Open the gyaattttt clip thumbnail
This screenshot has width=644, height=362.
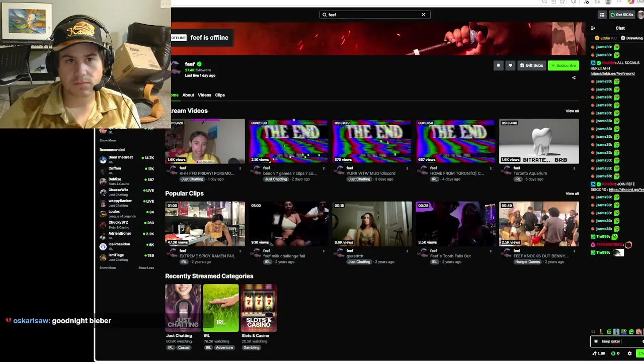tap(372, 224)
